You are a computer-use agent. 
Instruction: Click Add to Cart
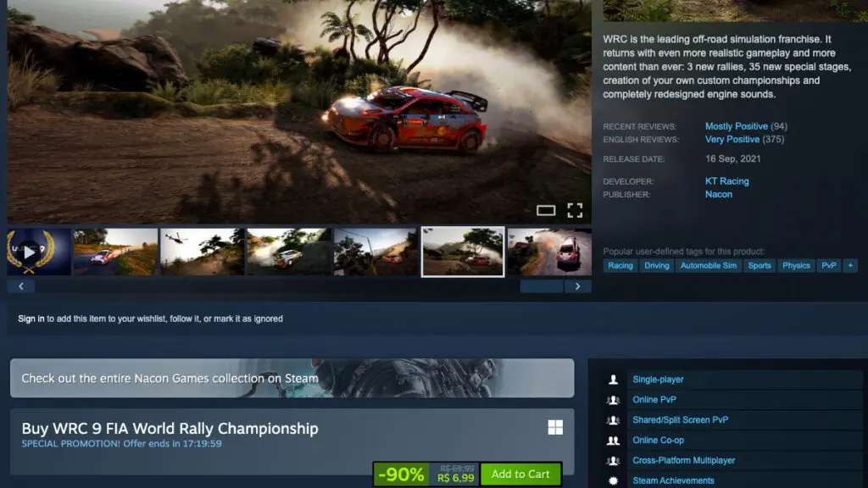(x=520, y=474)
